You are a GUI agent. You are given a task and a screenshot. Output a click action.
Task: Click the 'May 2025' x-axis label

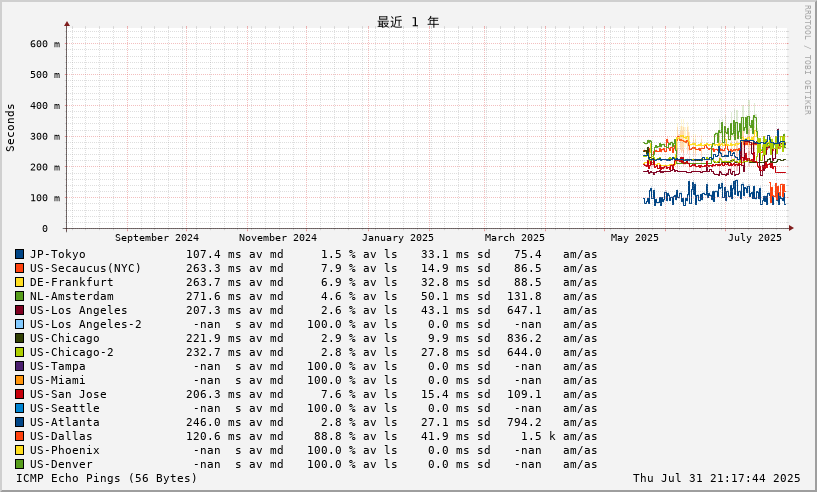click(x=635, y=238)
